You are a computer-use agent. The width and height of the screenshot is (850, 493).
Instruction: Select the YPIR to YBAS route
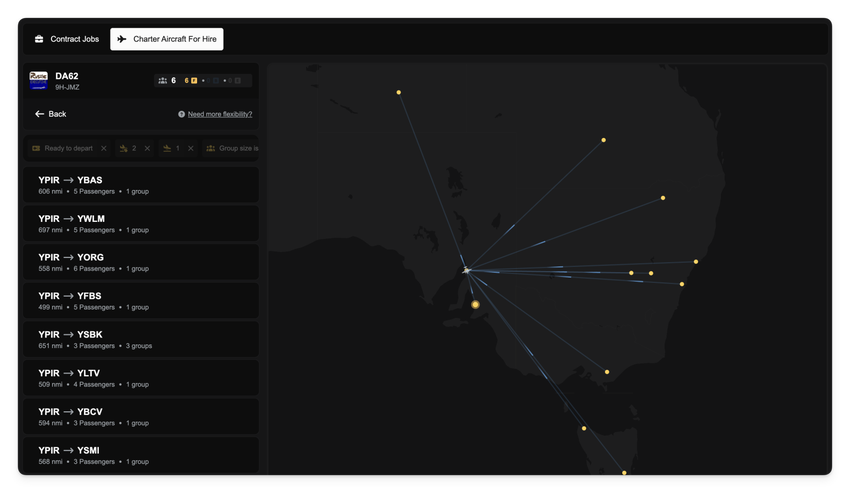click(x=141, y=185)
